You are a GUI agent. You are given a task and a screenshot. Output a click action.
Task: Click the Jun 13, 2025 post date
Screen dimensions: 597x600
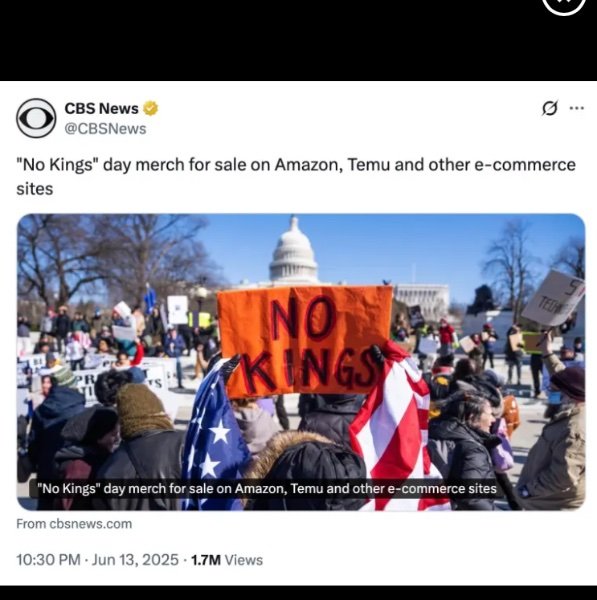tap(135, 560)
